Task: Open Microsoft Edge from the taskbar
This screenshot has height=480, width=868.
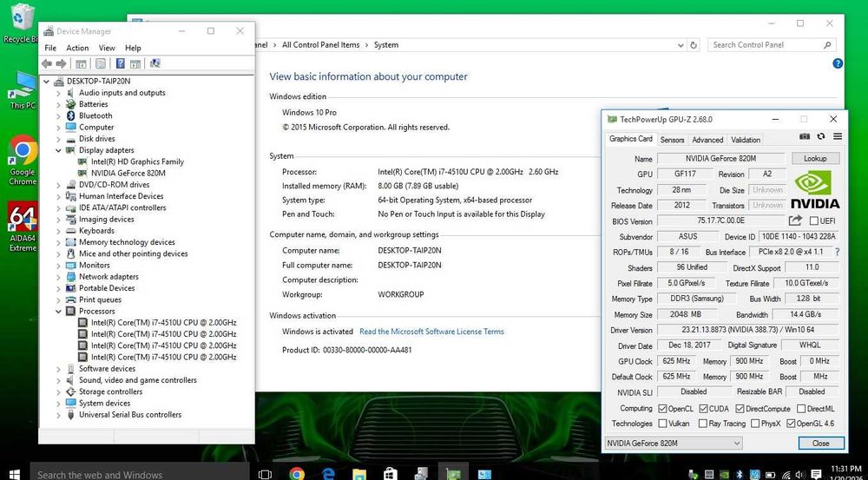Action: click(x=329, y=474)
